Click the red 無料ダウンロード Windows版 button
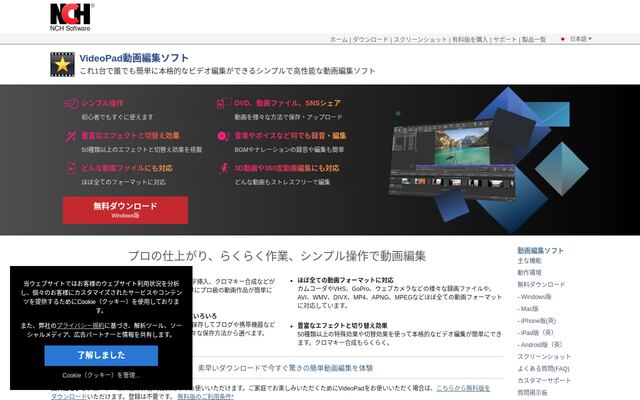Image resolution: width=640 pixels, height=400 pixels. pyautogui.click(x=125, y=210)
